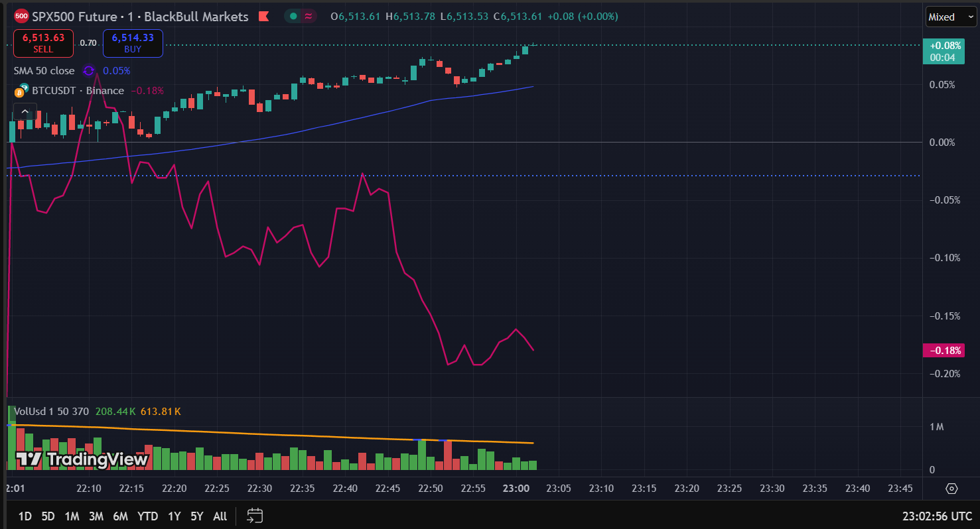Click the -0.18% BTCUSDT legend value

click(x=147, y=91)
